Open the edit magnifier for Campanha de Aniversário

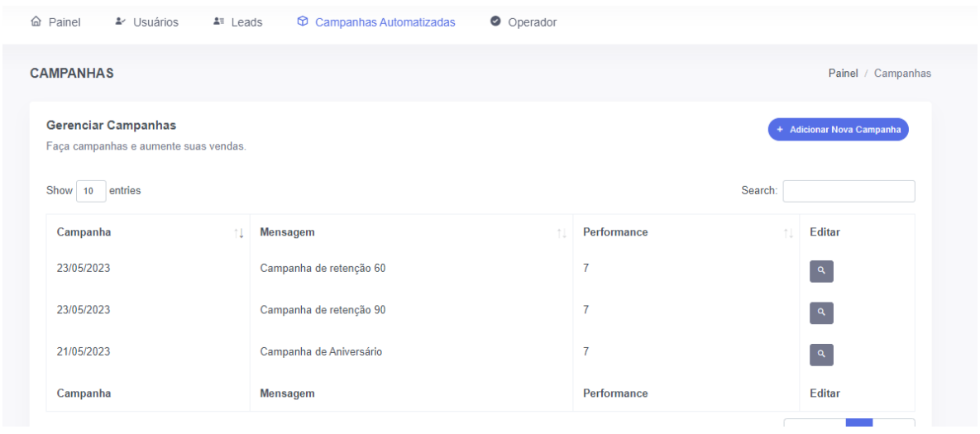click(x=821, y=355)
